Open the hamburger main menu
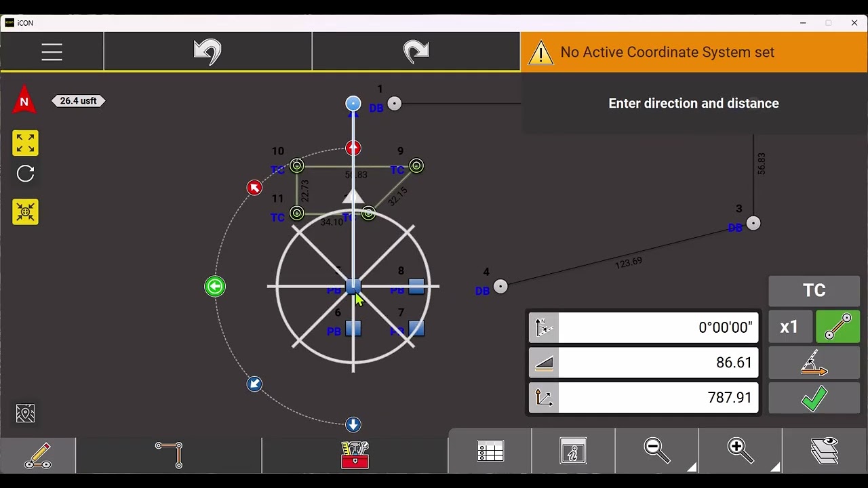The image size is (868, 488). [x=52, y=52]
